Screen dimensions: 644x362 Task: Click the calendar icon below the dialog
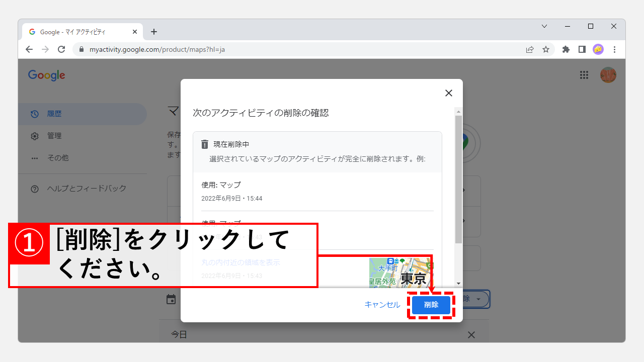(171, 299)
